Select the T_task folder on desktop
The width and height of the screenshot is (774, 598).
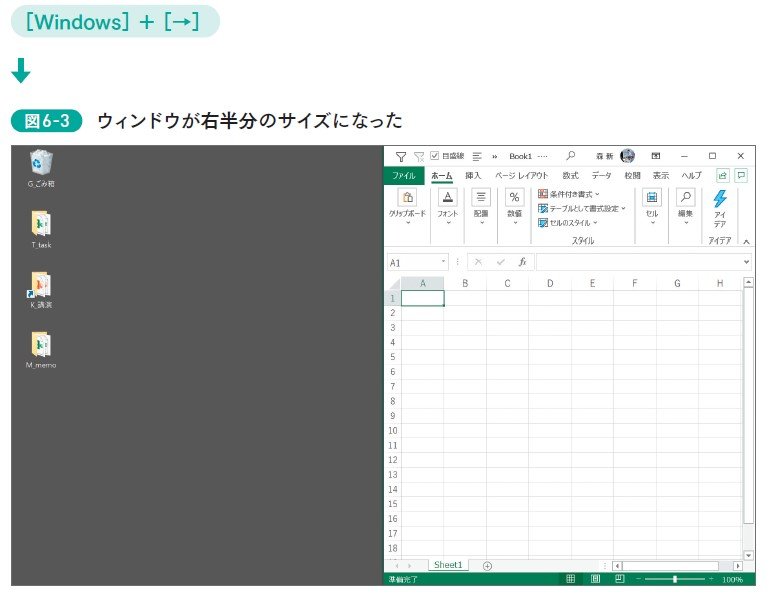click(41, 230)
